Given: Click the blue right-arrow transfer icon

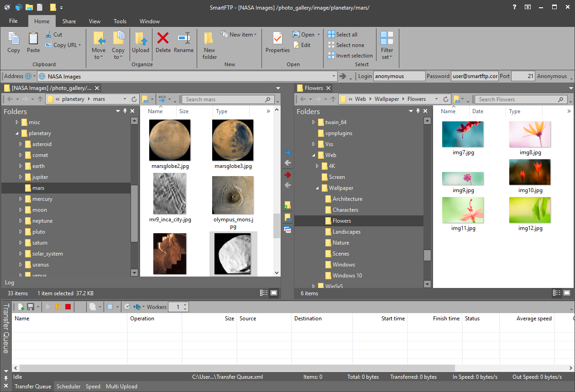Looking at the screenshot, I should coord(287,152).
